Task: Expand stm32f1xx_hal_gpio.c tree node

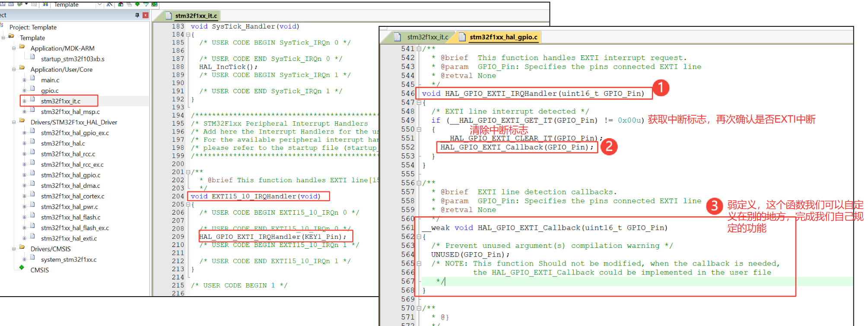Action: (x=24, y=175)
